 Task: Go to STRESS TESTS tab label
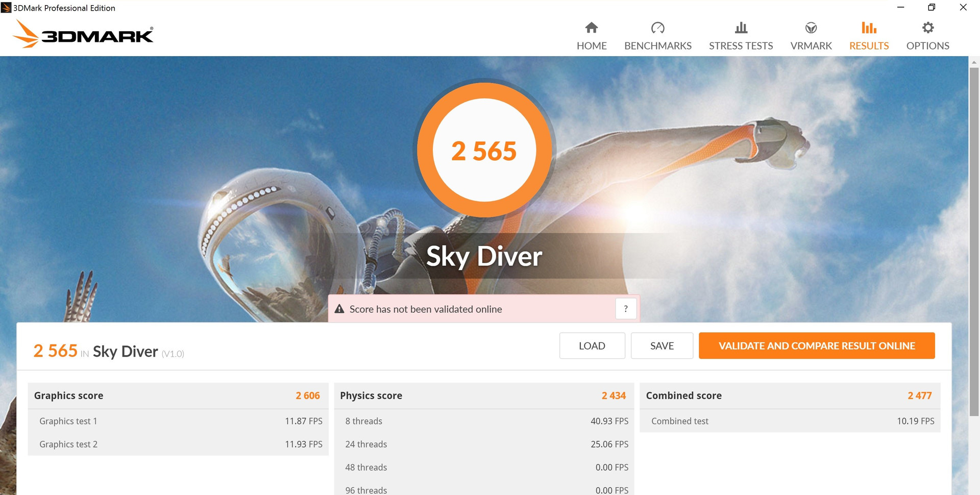click(x=741, y=46)
